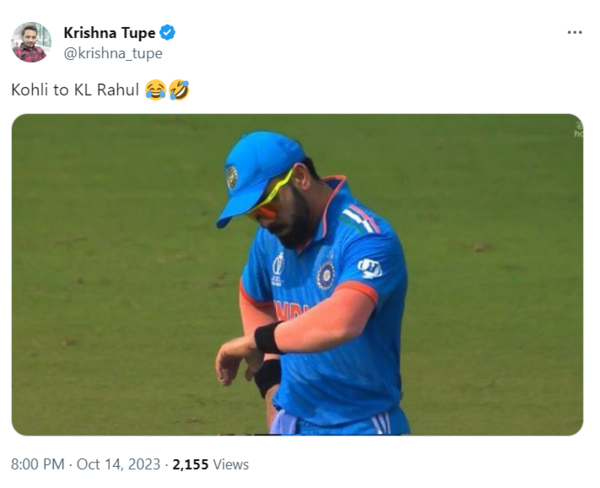Screen dimensions: 600x488
Task: Click the 8:00 PM timestamp
Action: click(38, 464)
